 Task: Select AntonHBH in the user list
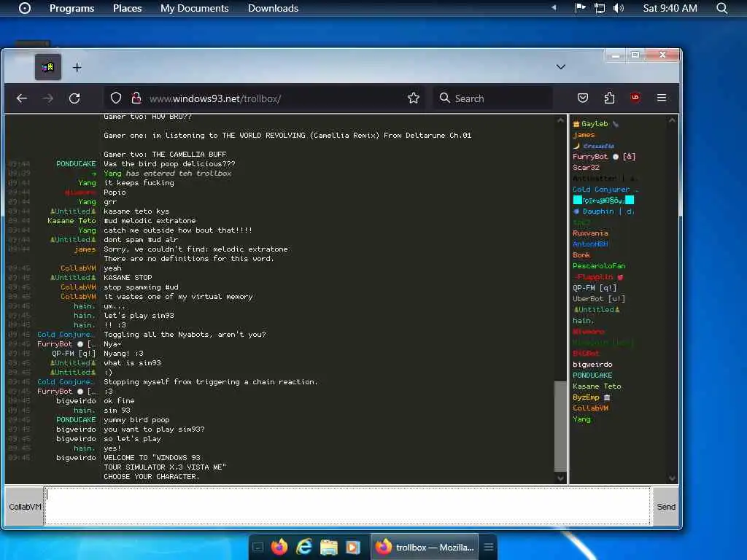click(x=590, y=244)
